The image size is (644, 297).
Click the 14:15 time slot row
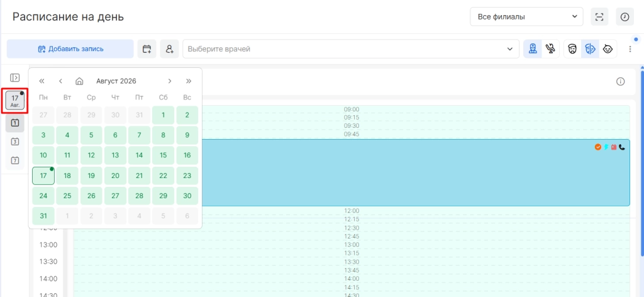[352, 287]
